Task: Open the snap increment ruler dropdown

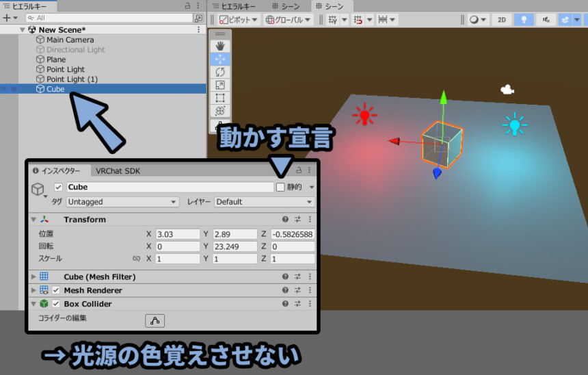Action: (386, 20)
